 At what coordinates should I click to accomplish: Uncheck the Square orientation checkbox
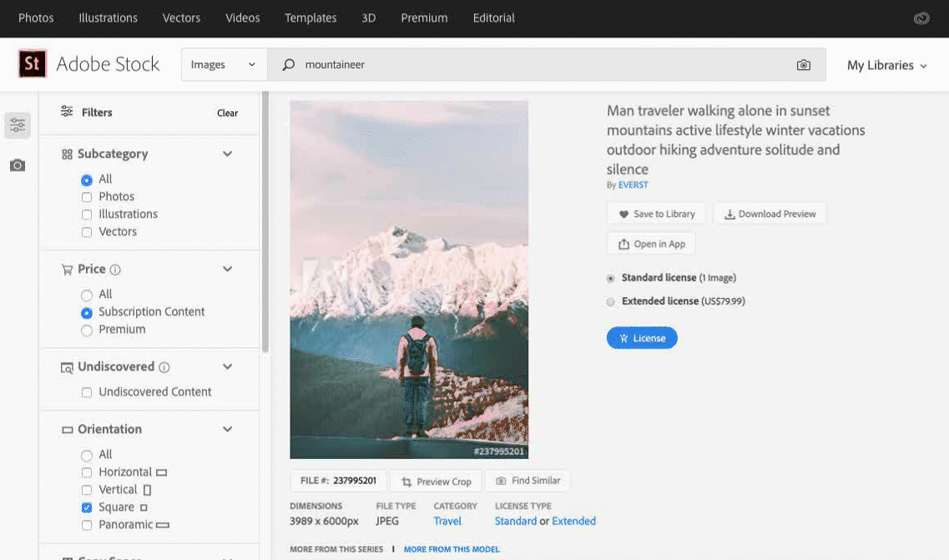[x=87, y=508]
